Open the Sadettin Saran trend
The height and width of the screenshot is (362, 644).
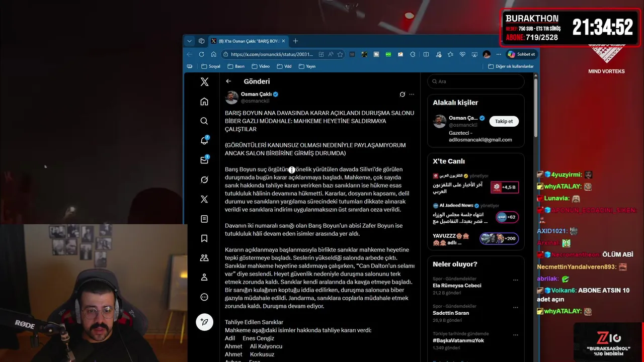[x=451, y=313]
